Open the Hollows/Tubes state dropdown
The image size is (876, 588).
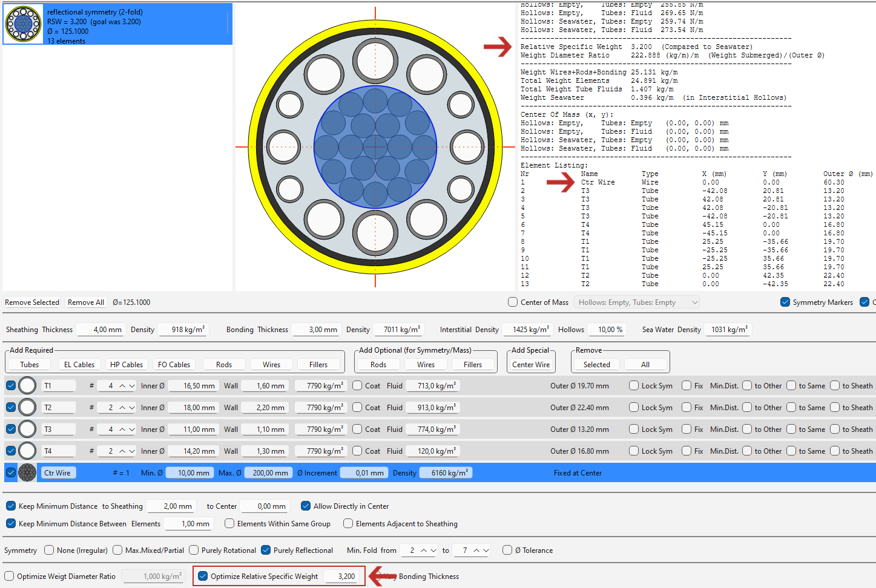tap(637, 302)
